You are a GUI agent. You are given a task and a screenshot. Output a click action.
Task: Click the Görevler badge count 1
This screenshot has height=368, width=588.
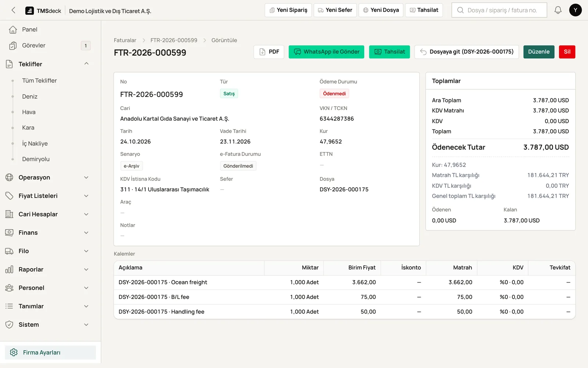86,46
